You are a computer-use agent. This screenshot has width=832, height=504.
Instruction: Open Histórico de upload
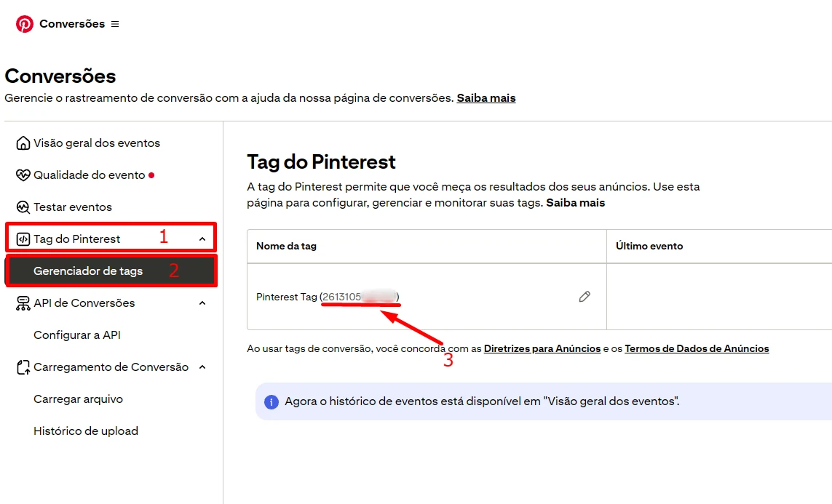coord(86,431)
